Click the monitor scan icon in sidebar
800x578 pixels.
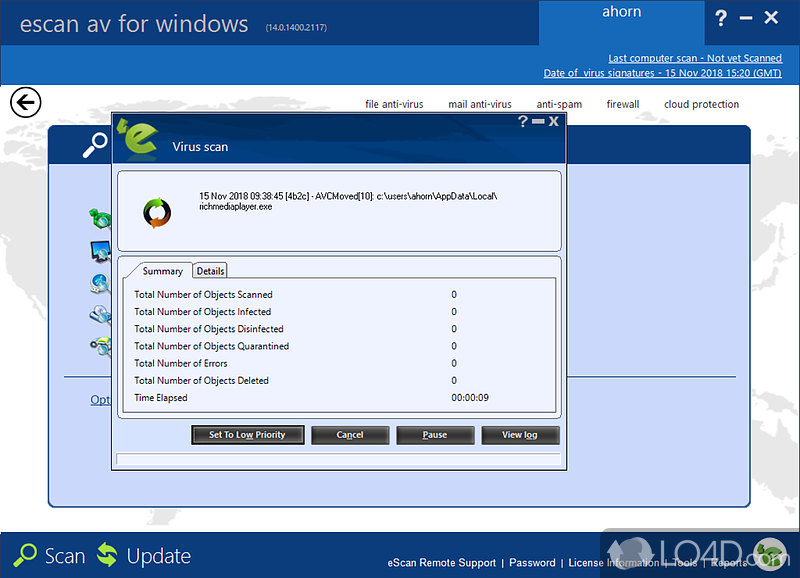pos(101,252)
